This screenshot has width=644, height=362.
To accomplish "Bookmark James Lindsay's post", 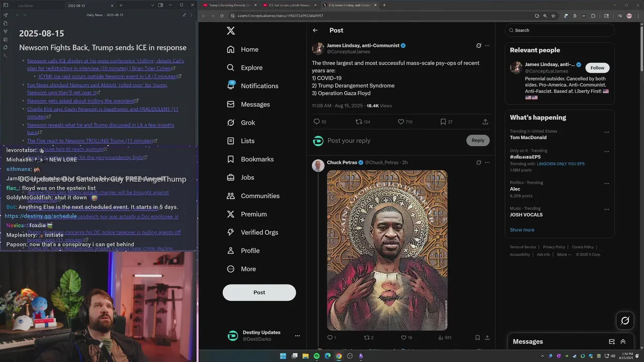I will (443, 122).
